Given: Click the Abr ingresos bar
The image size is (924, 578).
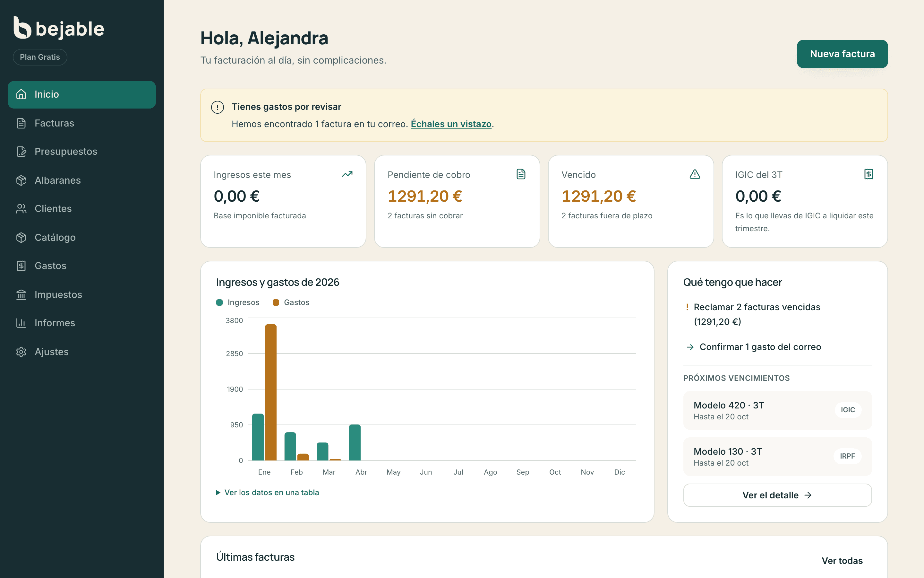Looking at the screenshot, I should point(355,442).
